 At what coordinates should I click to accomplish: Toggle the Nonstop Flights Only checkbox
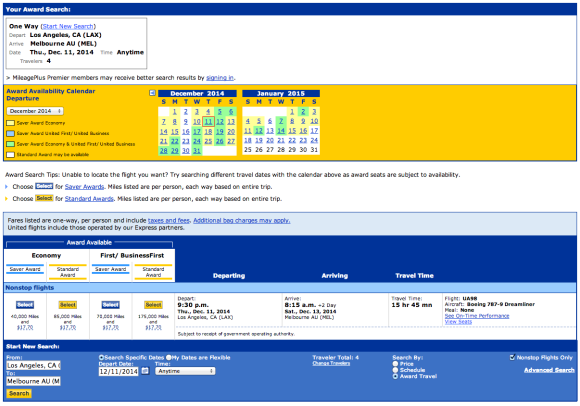point(512,357)
